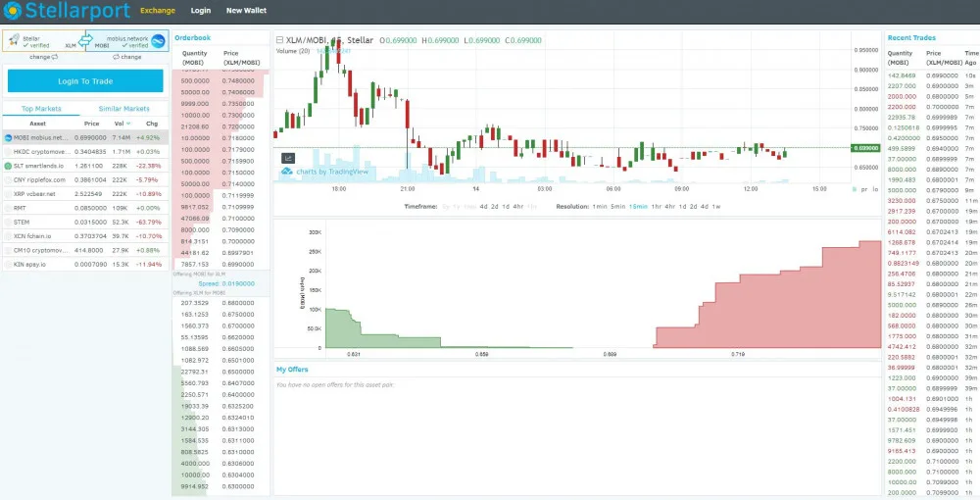The width and height of the screenshot is (980, 500).
Task: Select the 4d timeframe option
Action: tap(481, 207)
